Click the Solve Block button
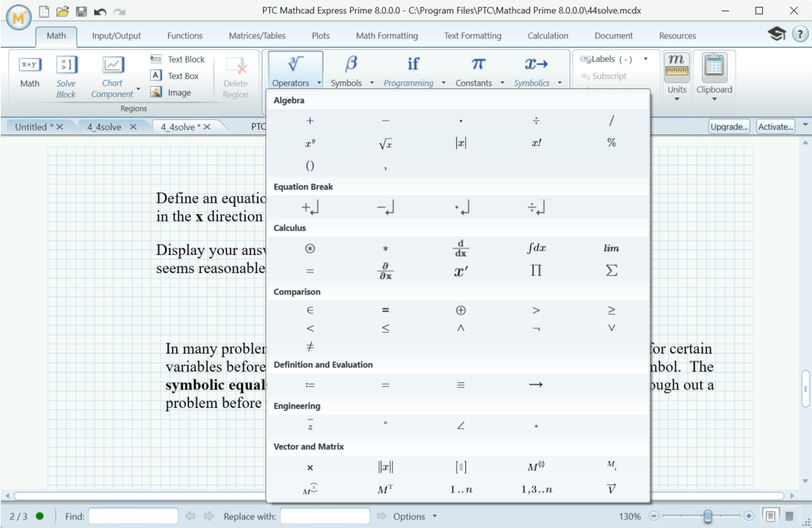 [66, 77]
